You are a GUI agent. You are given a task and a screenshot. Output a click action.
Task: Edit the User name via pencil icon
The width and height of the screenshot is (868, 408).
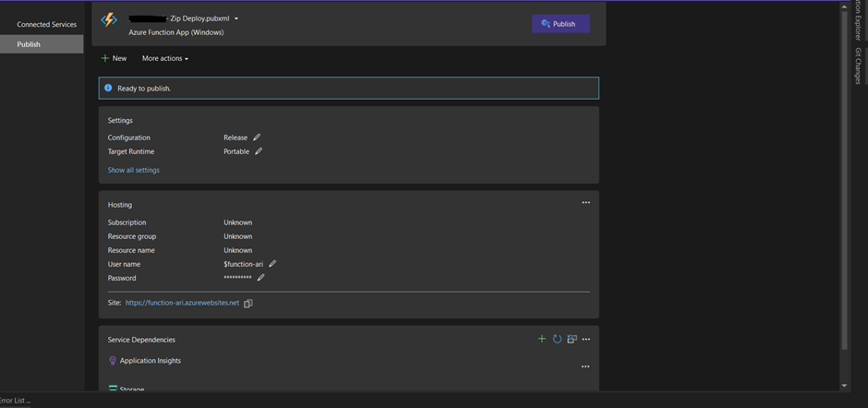point(272,264)
